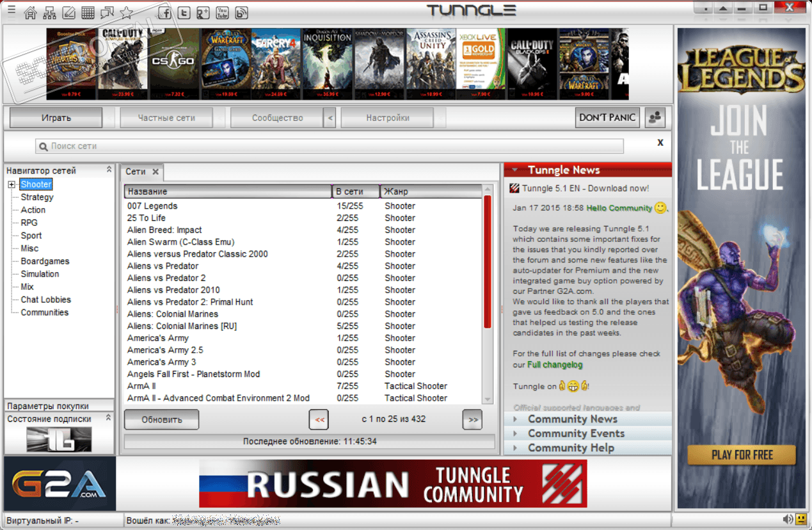Open the Сообщество tab

pyautogui.click(x=278, y=118)
